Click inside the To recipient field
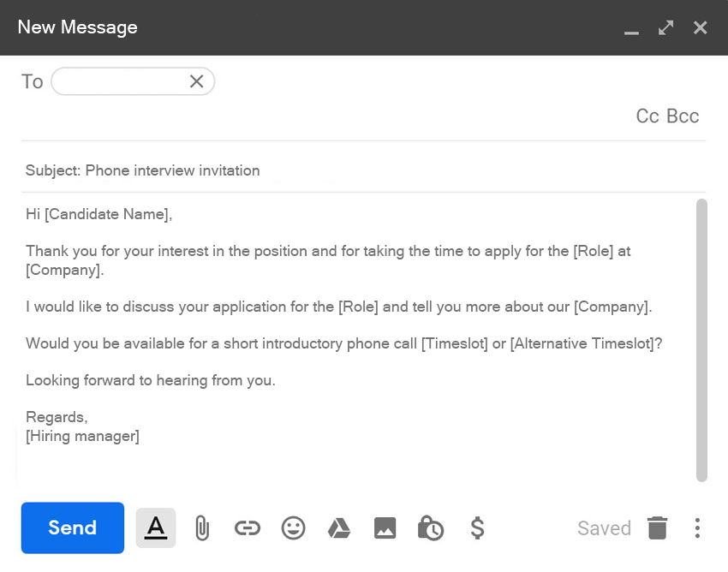 pyautogui.click(x=120, y=81)
